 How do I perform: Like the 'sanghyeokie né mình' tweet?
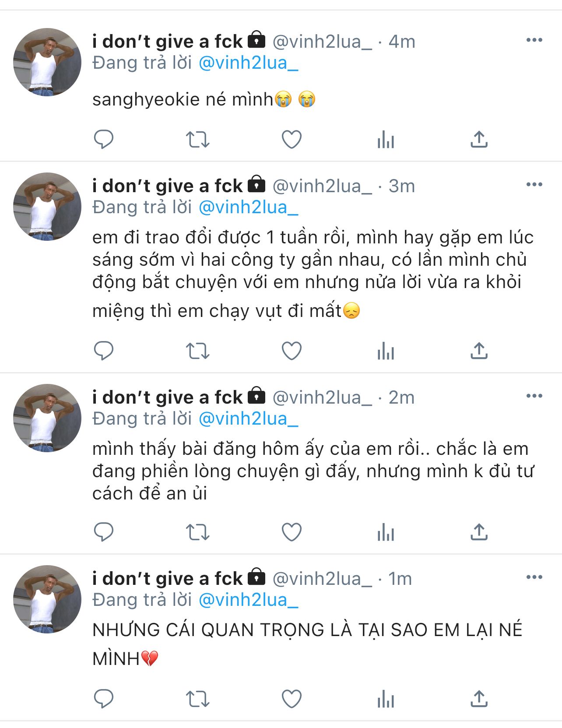coord(292,140)
